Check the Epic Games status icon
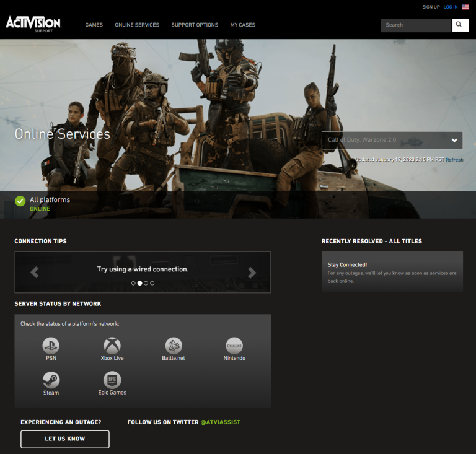 point(112,380)
